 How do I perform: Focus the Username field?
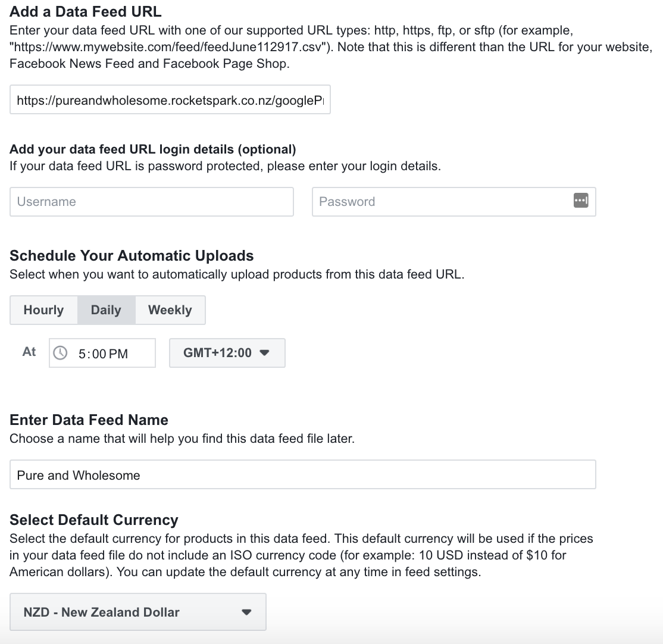click(x=152, y=202)
